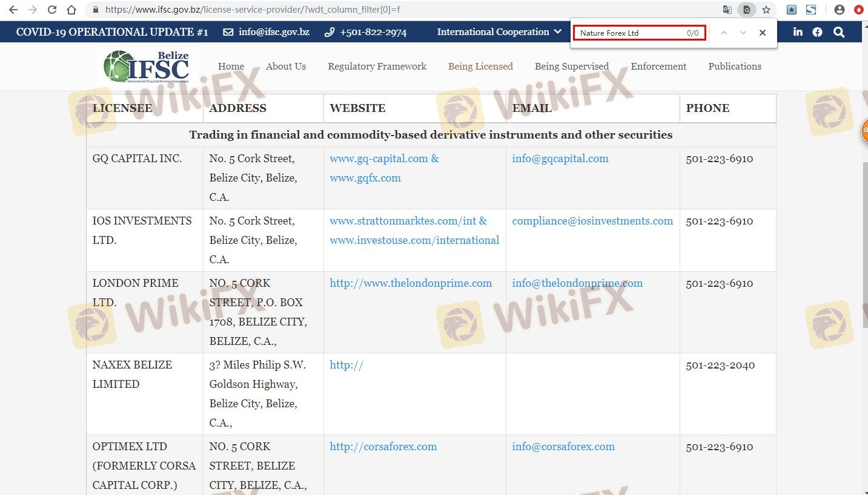The width and height of the screenshot is (868, 495).
Task: Open the Being Licensed menu
Action: (x=480, y=67)
